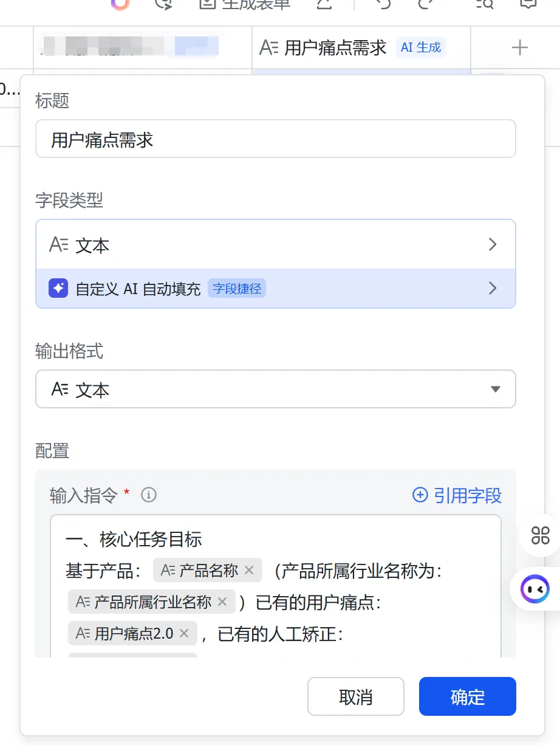Click the sparkle icon for 自定义 AI 自动填充

[x=58, y=289]
